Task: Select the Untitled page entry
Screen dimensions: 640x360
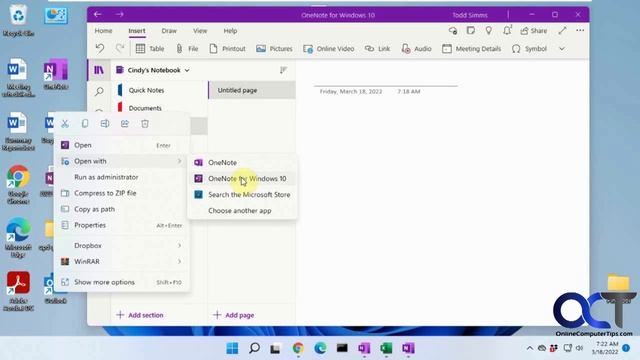Action: click(x=252, y=90)
